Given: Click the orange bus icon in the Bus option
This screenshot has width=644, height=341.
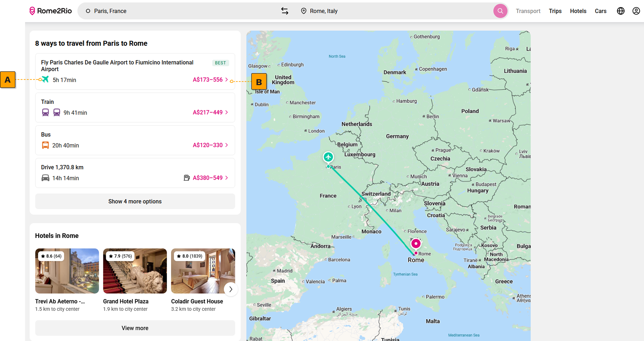Looking at the screenshot, I should coord(45,145).
